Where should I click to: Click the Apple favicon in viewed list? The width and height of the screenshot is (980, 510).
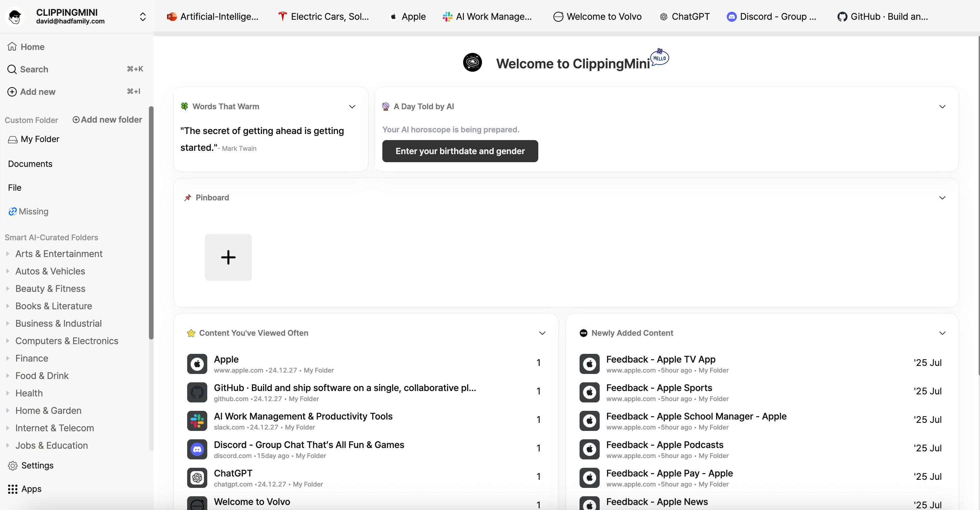[x=197, y=364]
